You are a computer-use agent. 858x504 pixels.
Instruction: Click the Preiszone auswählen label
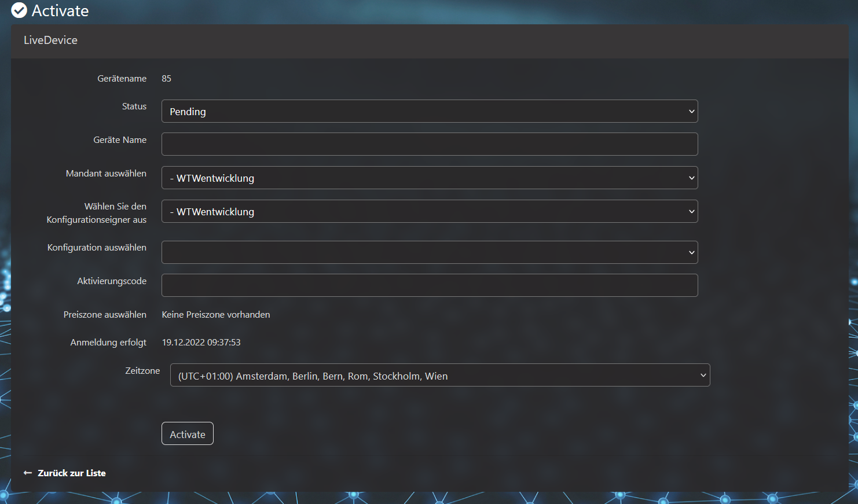pos(105,315)
